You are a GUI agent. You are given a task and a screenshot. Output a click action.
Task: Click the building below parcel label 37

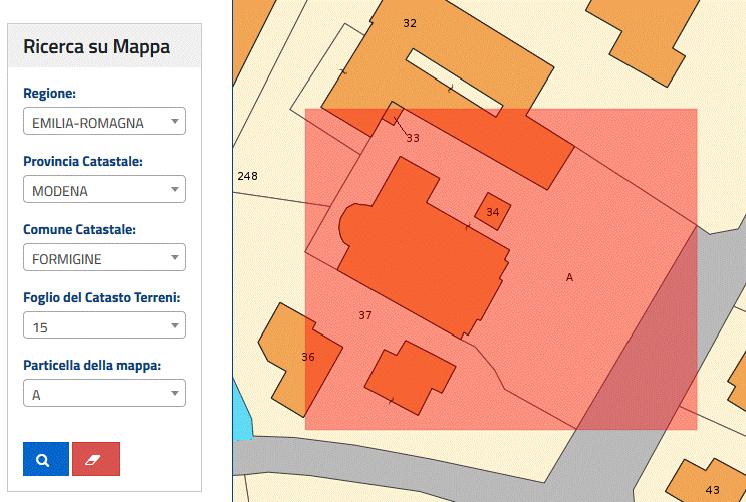coord(410,378)
